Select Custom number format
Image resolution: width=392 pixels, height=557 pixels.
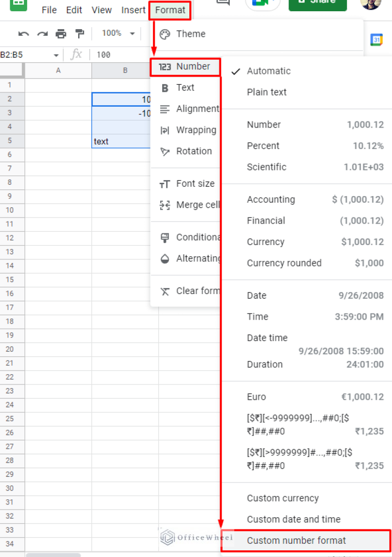(296, 541)
